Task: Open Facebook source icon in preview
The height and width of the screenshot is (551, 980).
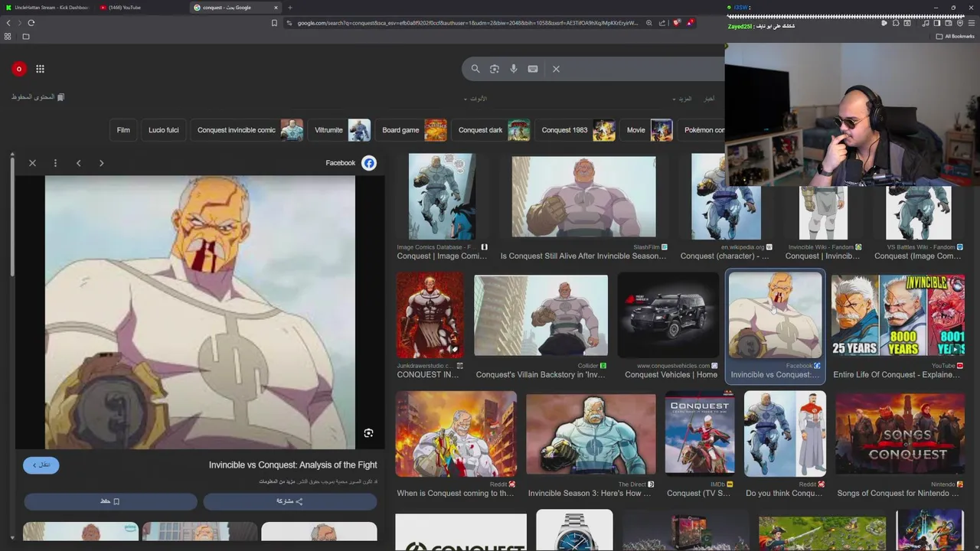Action: (x=369, y=163)
